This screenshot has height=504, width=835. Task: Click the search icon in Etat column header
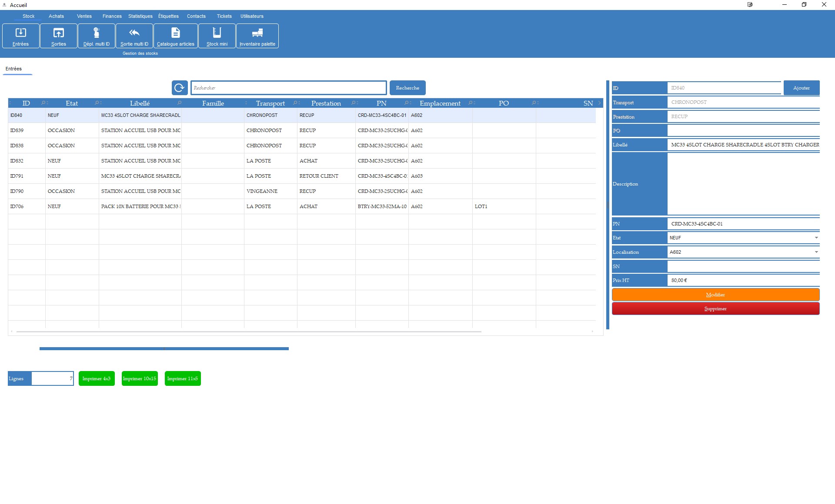click(x=97, y=103)
